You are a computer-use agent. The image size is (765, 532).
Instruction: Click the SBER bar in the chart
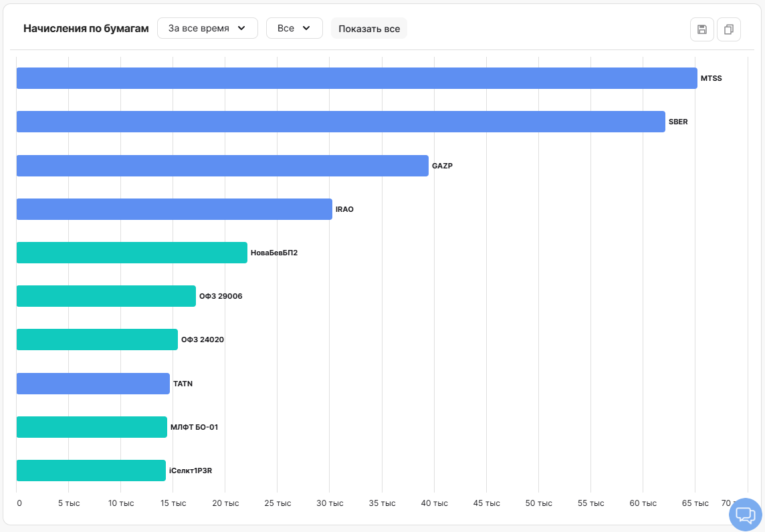click(340, 122)
